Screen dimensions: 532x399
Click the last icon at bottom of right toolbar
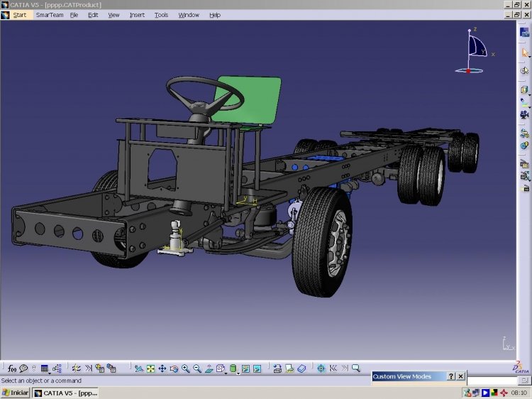[x=526, y=187]
